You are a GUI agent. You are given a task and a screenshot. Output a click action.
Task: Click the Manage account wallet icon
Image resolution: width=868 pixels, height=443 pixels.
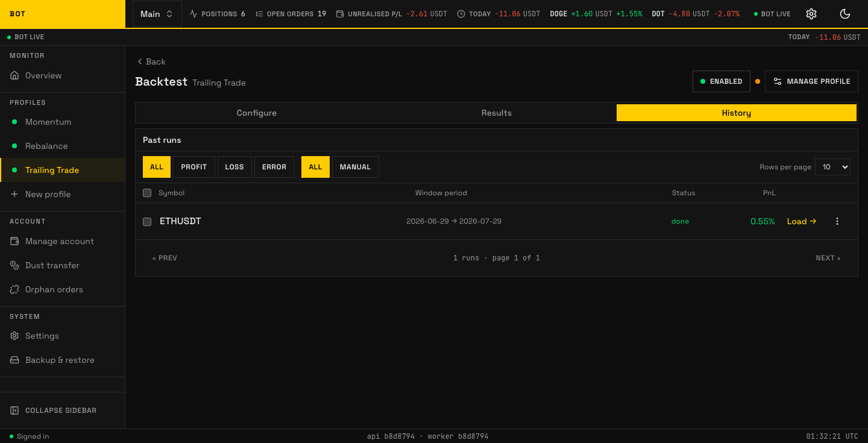[x=14, y=241]
